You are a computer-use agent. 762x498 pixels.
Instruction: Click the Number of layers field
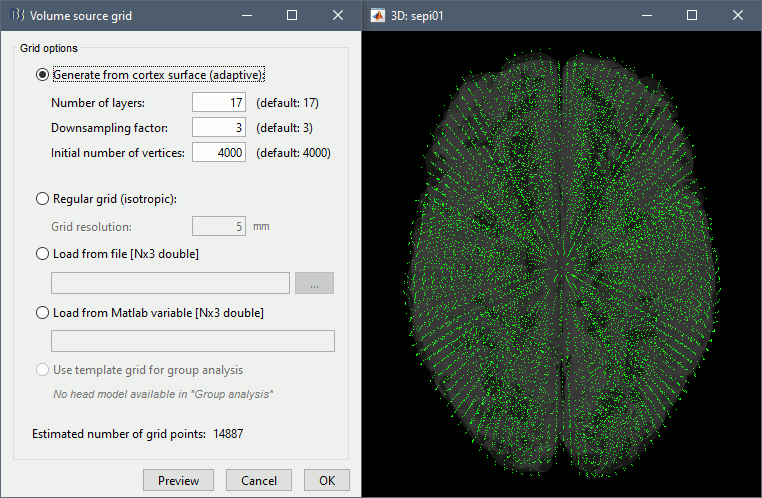click(x=219, y=102)
